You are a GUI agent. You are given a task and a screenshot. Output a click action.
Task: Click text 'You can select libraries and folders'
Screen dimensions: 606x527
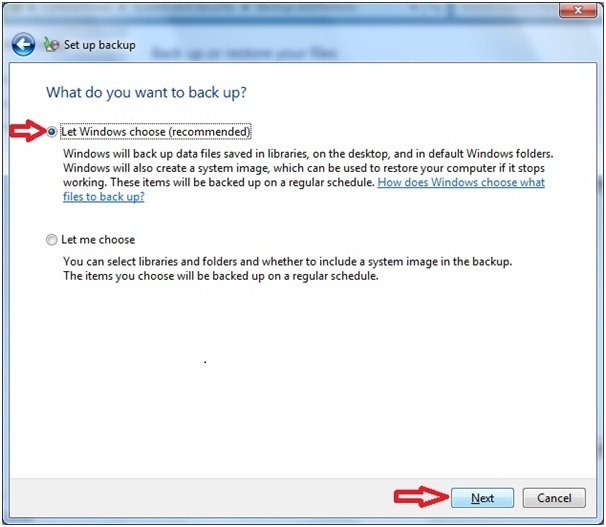coord(150,262)
